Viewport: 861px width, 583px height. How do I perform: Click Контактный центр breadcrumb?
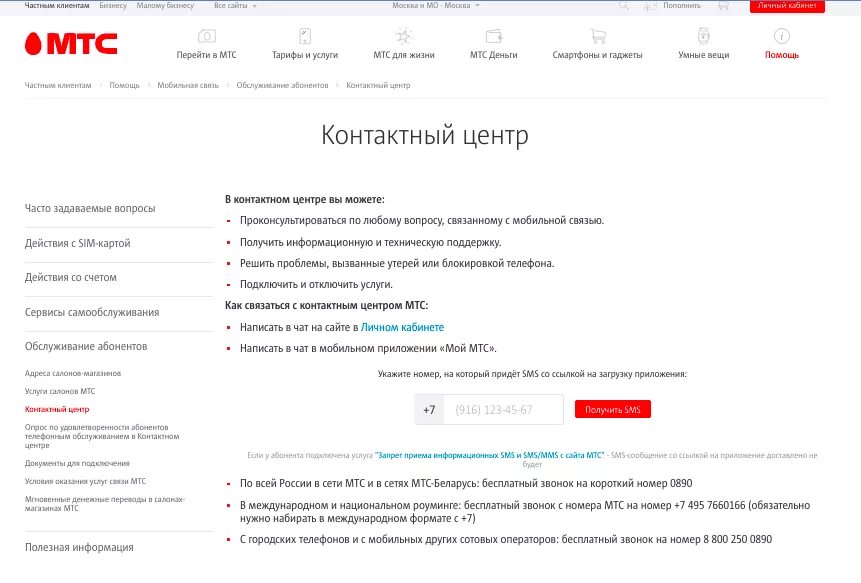click(x=378, y=85)
